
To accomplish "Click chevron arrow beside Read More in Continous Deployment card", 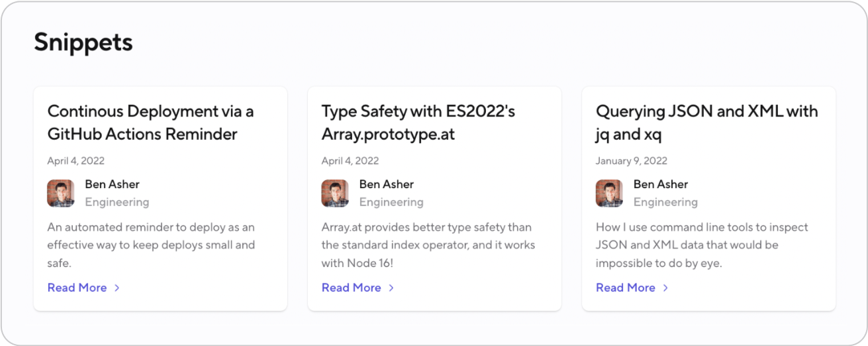I will [117, 288].
